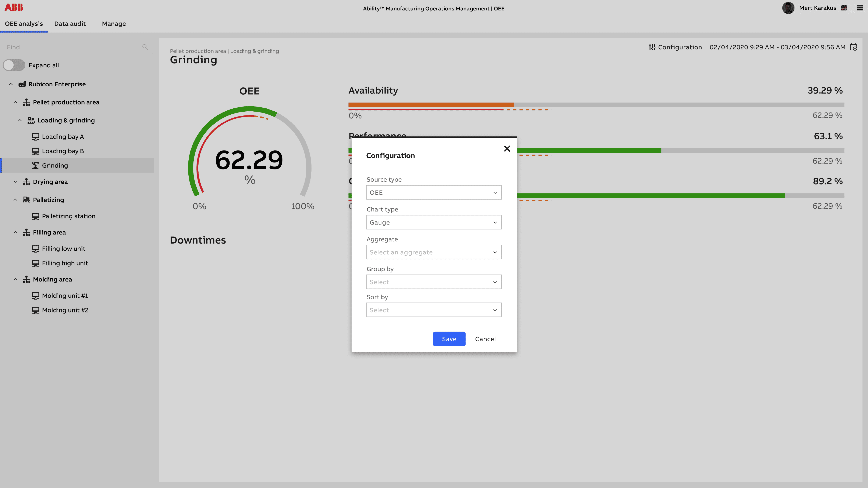Expand the Drying area node
The width and height of the screenshot is (868, 488).
click(16, 182)
